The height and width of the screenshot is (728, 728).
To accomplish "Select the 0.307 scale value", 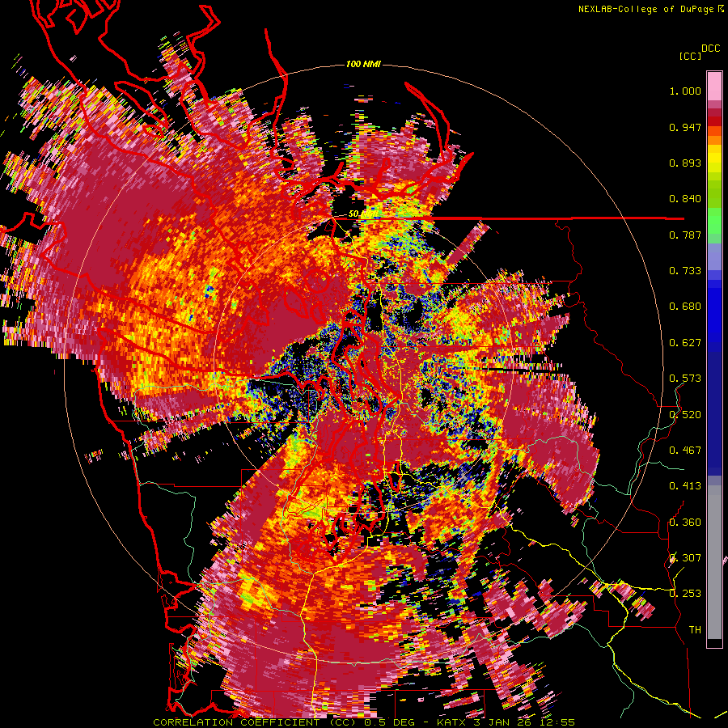I will click(685, 558).
